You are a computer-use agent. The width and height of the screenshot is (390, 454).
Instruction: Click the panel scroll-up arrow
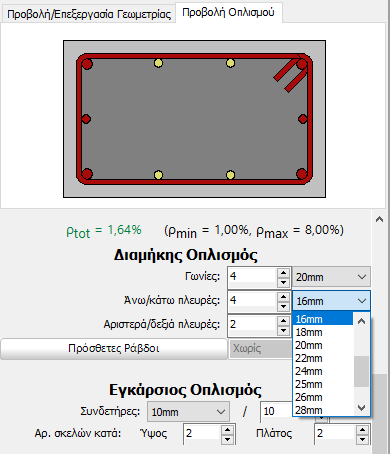(379, 219)
